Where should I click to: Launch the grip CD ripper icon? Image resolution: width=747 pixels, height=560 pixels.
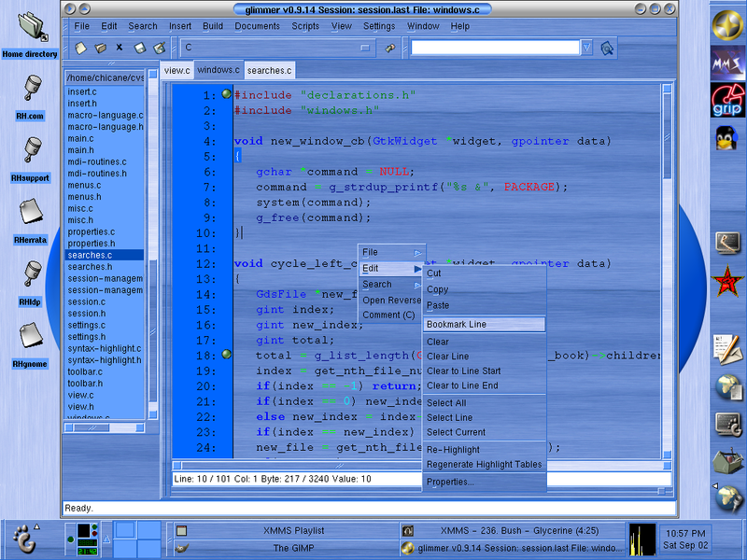pos(727,100)
